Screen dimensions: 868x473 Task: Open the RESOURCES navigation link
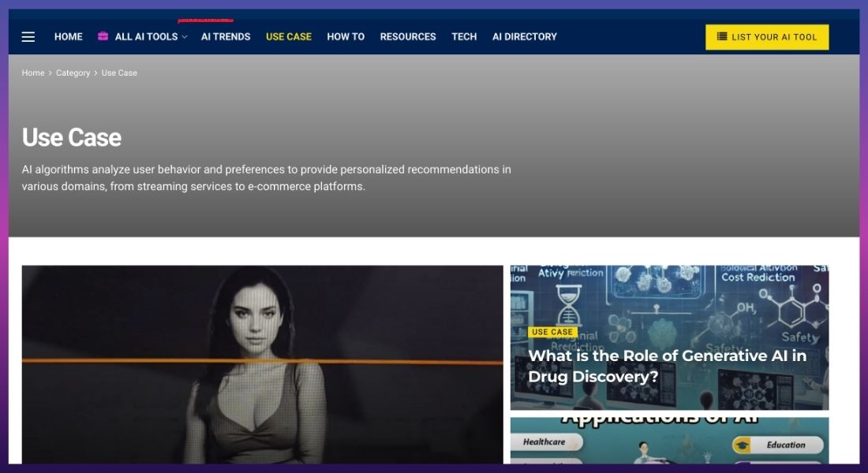click(408, 36)
